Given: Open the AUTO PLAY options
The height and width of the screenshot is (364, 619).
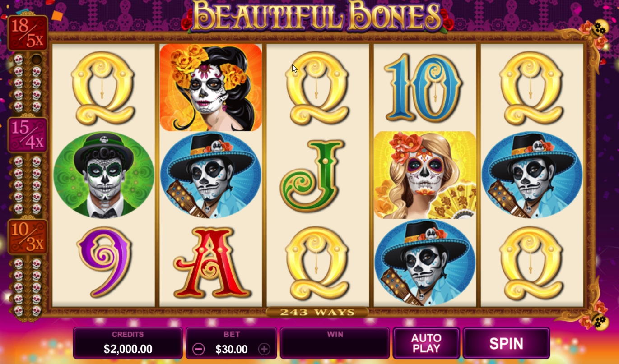Looking at the screenshot, I should tap(426, 343).
